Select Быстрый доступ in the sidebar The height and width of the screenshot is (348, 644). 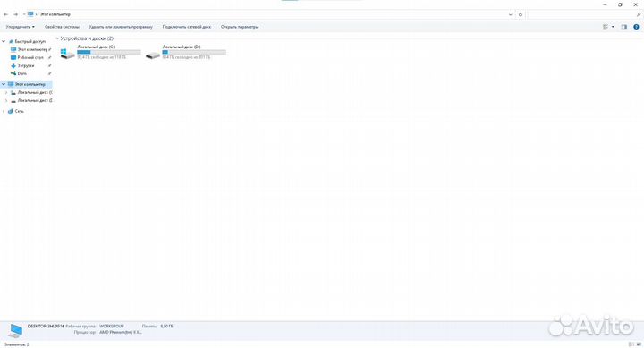pyautogui.click(x=30, y=41)
